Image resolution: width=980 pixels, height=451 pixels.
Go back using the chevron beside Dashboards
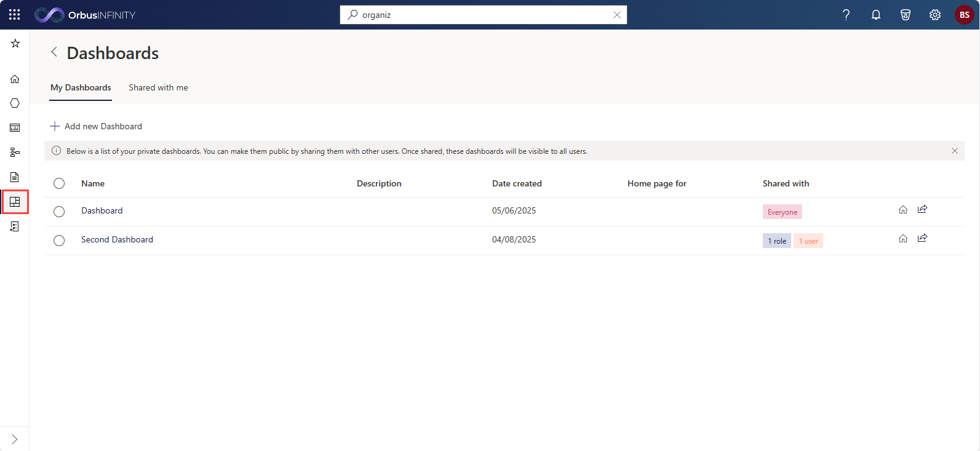(x=54, y=52)
